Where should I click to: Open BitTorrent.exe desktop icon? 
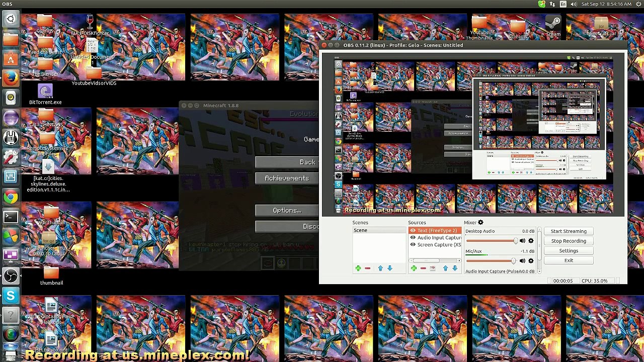[x=45, y=95]
